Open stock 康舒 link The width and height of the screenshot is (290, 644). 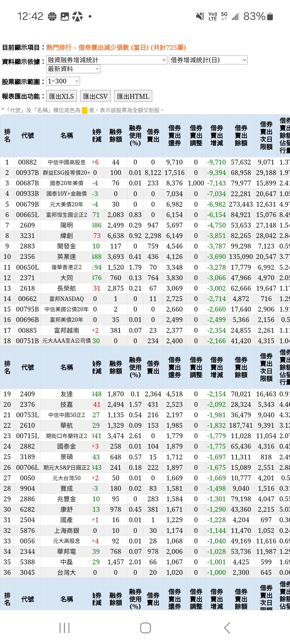(67, 510)
